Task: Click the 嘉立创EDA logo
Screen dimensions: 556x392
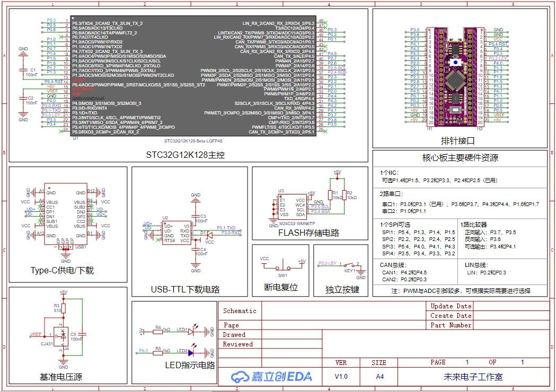Action: 271,377
